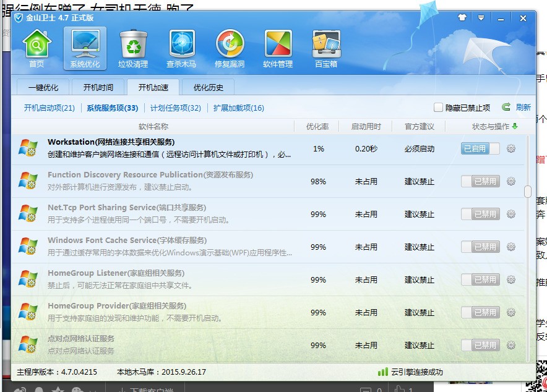Open the 开机启动项(21) link
This screenshot has width=547, height=392.
coord(49,108)
